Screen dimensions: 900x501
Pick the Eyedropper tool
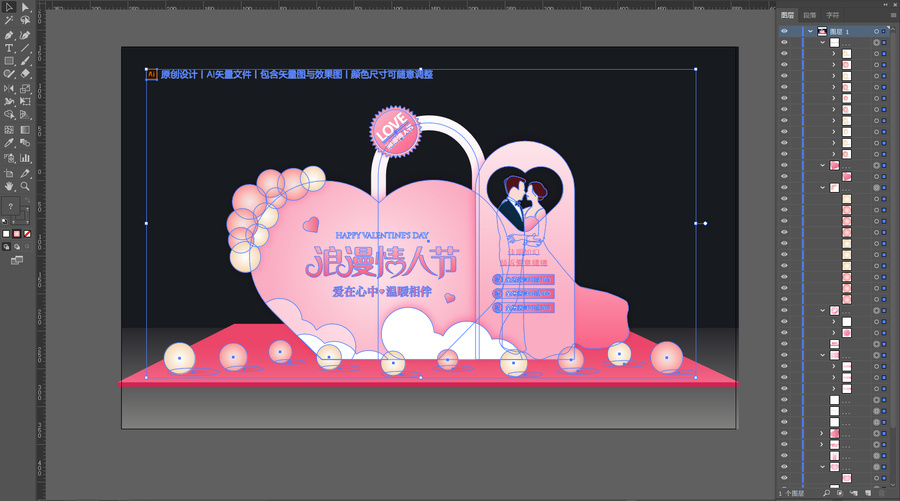[9, 143]
